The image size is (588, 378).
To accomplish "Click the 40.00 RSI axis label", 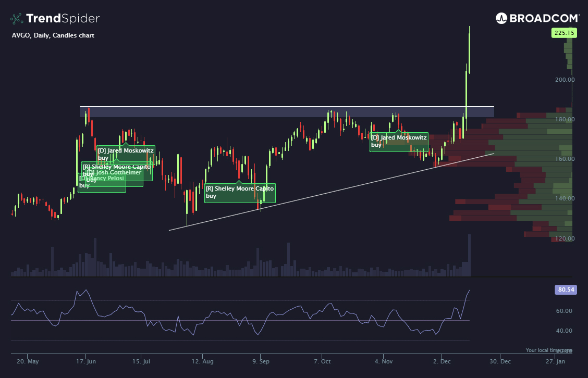I will [564, 331].
